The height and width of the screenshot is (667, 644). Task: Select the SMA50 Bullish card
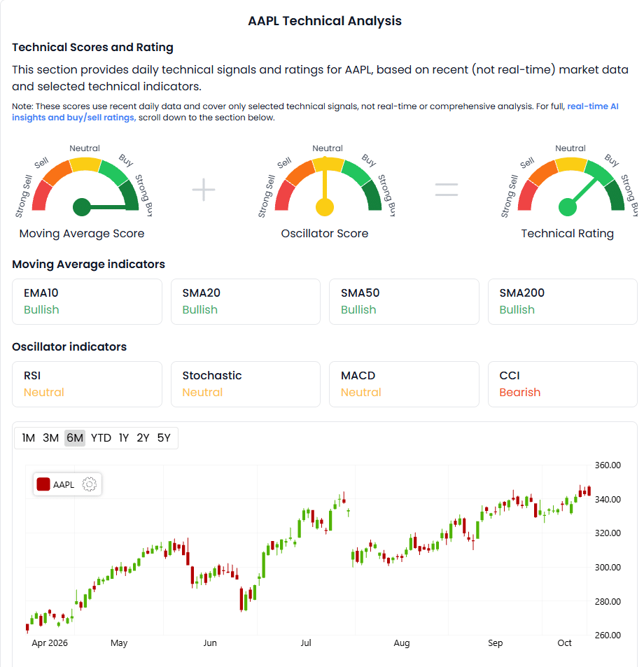tap(404, 302)
